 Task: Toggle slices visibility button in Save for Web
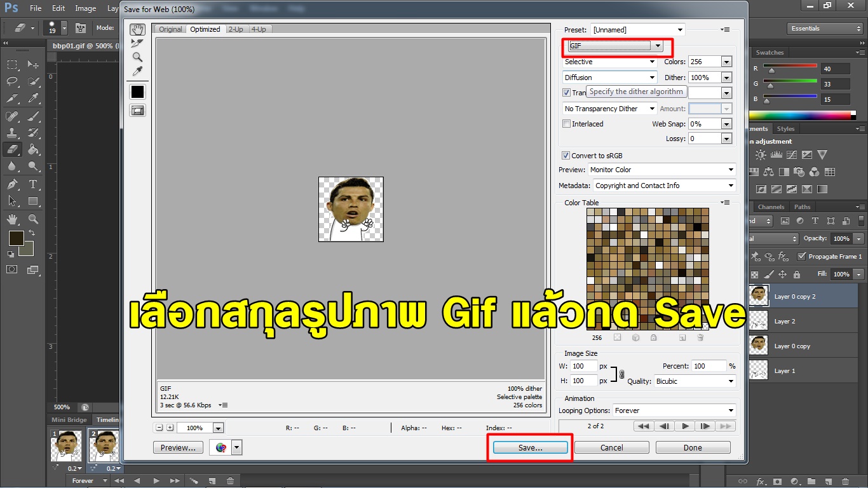pos(137,111)
